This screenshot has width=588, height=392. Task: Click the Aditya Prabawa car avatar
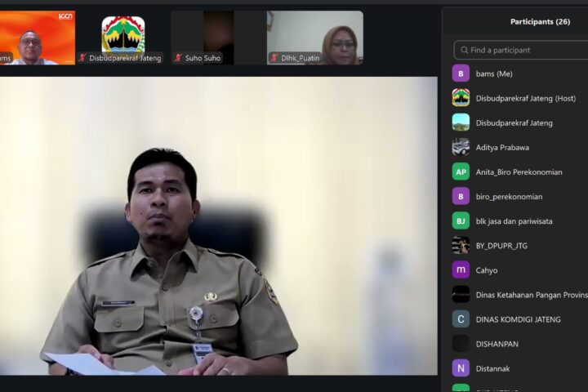tap(461, 147)
